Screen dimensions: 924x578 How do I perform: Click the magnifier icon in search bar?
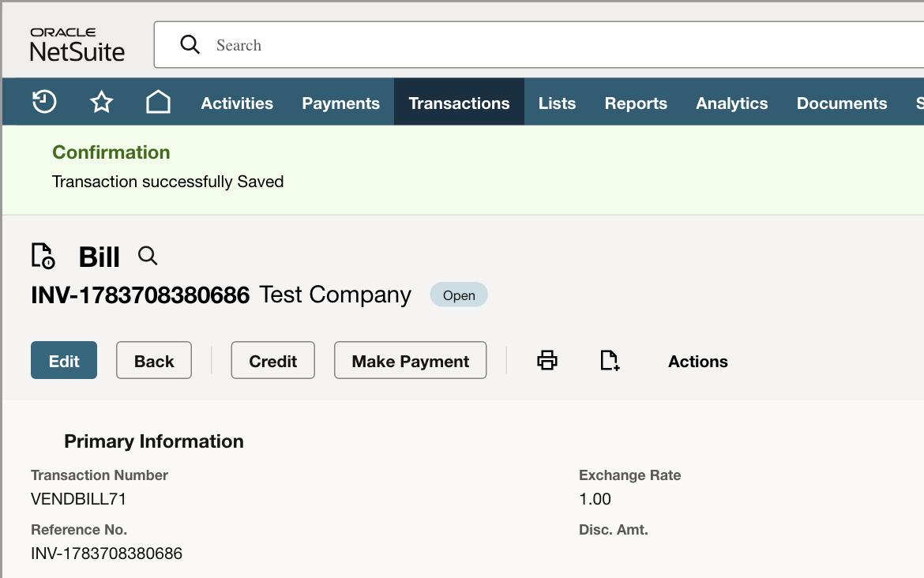pyautogui.click(x=190, y=44)
